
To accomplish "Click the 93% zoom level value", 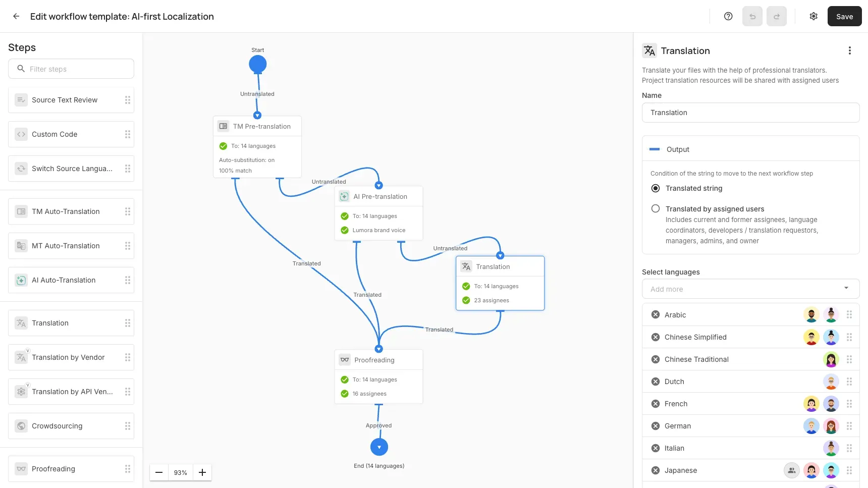I will [x=181, y=472].
